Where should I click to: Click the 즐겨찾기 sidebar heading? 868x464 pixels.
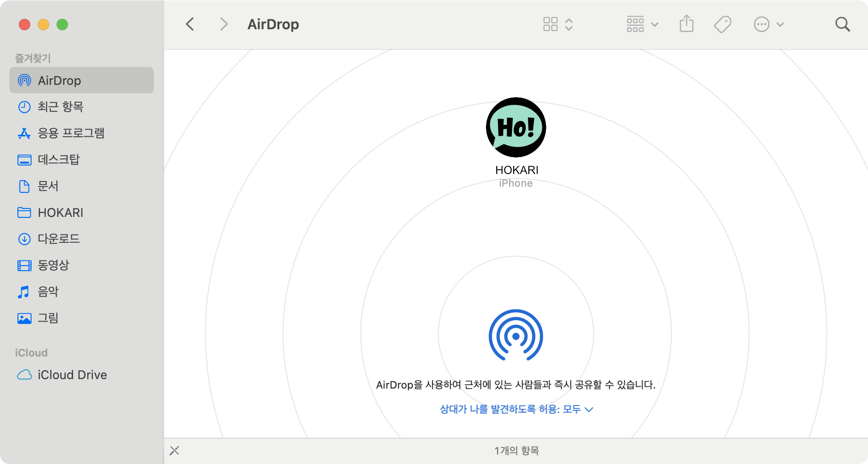coord(33,58)
